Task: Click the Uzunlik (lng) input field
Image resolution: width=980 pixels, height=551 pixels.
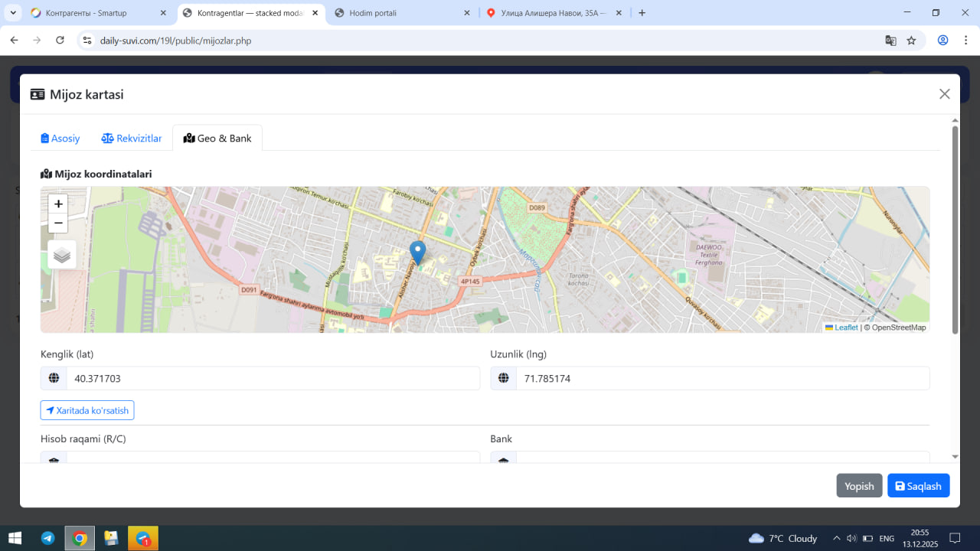Action: coord(722,378)
